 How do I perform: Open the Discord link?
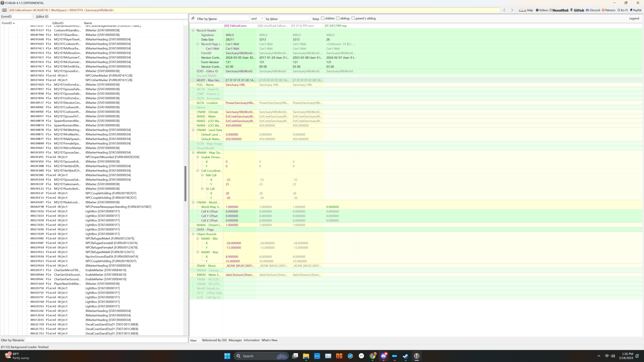[593, 10]
